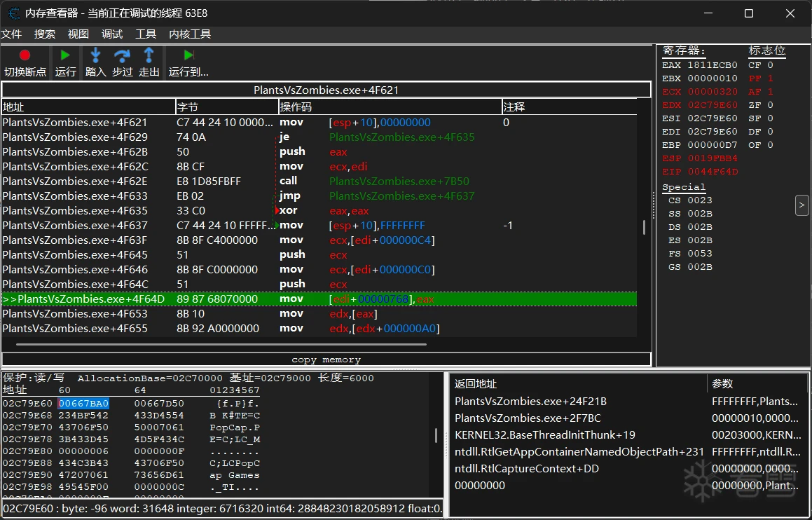
Task: Toggle the DF flag value
Action: tap(770, 132)
